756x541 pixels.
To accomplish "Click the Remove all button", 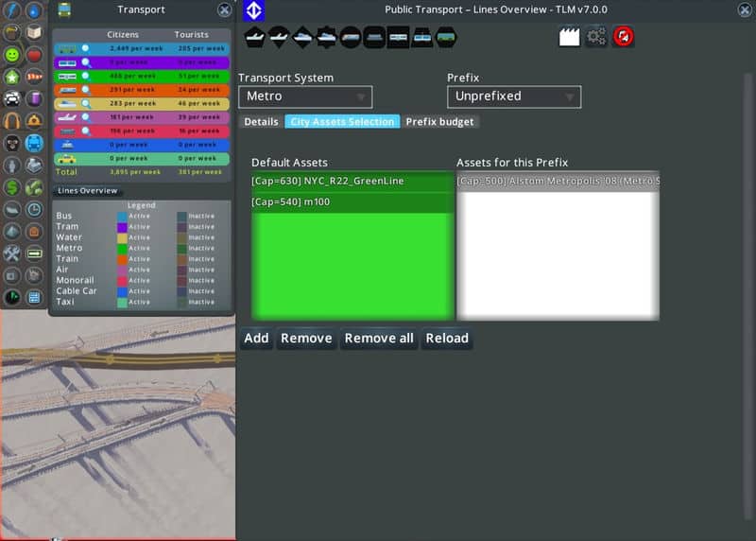I will click(379, 339).
